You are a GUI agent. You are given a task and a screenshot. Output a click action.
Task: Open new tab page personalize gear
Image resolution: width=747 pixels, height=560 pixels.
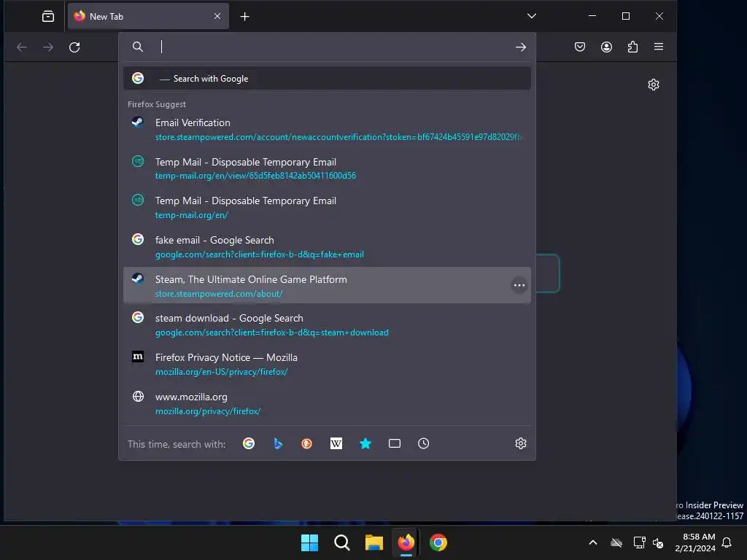coord(654,85)
